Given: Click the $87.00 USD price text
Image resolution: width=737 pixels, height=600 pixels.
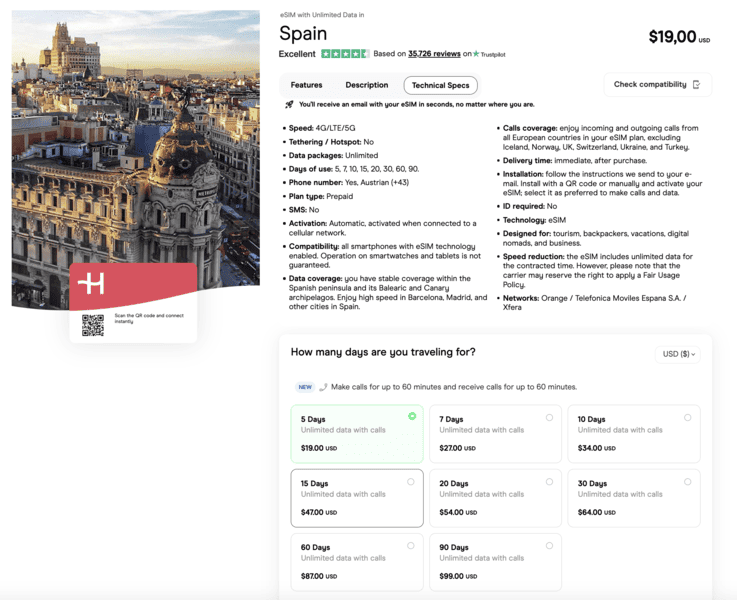Looking at the screenshot, I should pyautogui.click(x=319, y=577).
